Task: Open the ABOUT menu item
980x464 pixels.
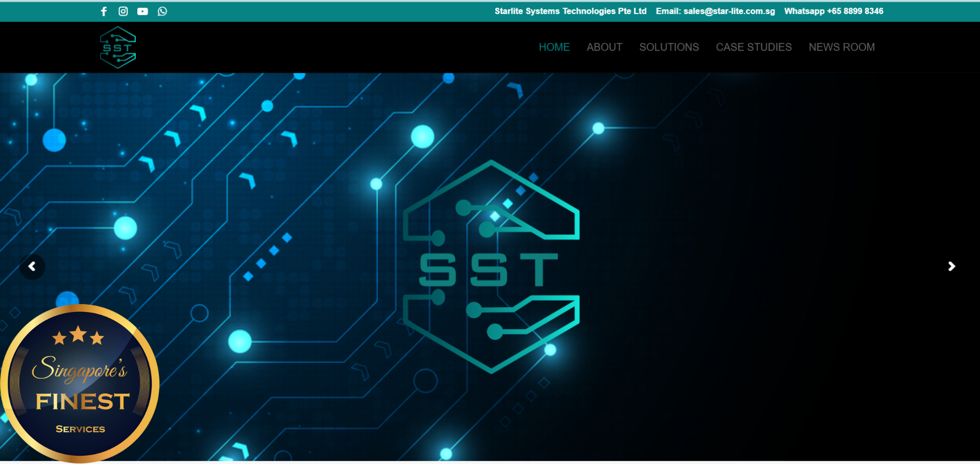Action: coord(604,47)
